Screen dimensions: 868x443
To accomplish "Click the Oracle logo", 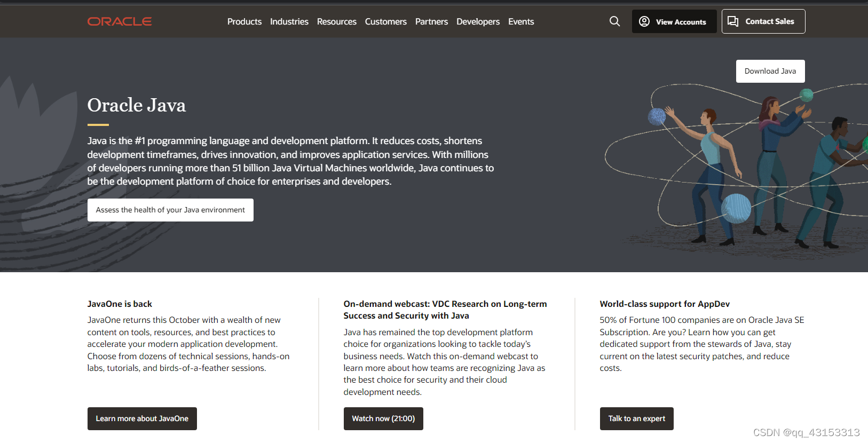I will click(x=120, y=21).
